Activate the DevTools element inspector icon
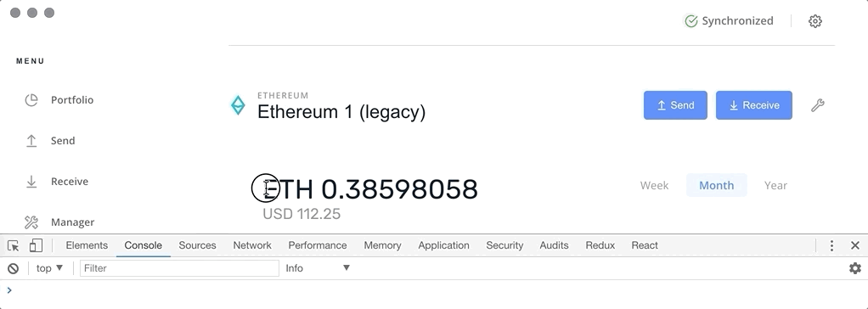This screenshot has height=309, width=868. point(14,245)
